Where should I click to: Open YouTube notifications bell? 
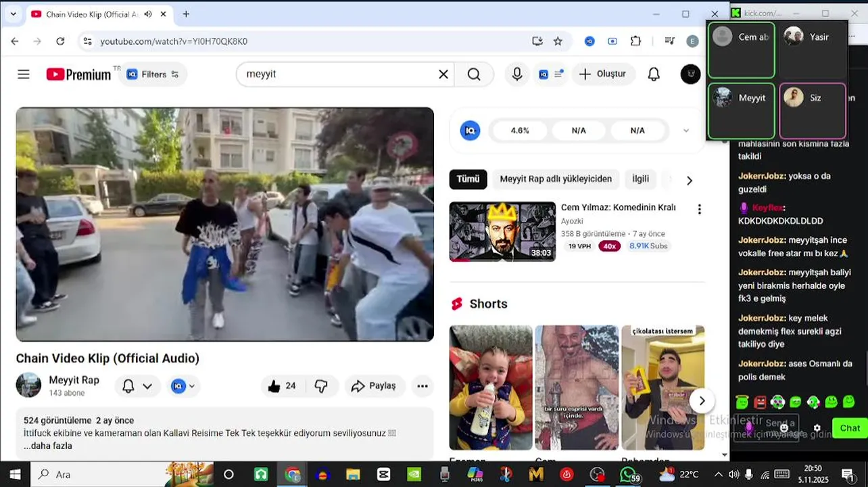(x=654, y=74)
